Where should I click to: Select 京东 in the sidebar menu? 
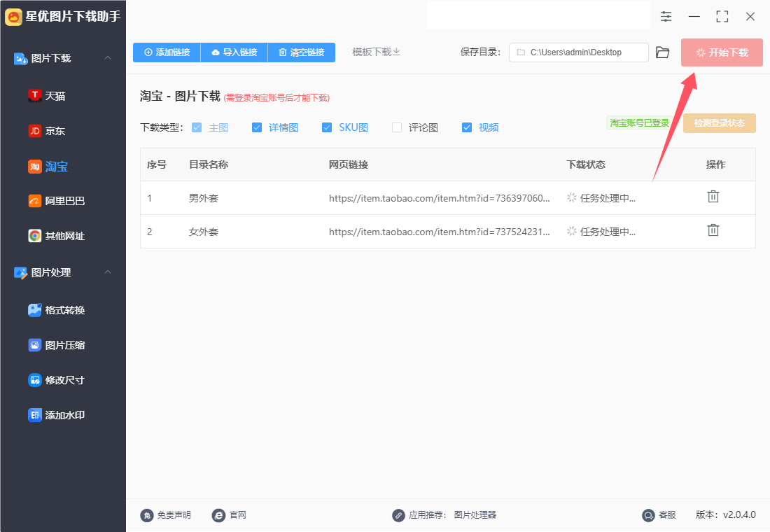[x=55, y=131]
